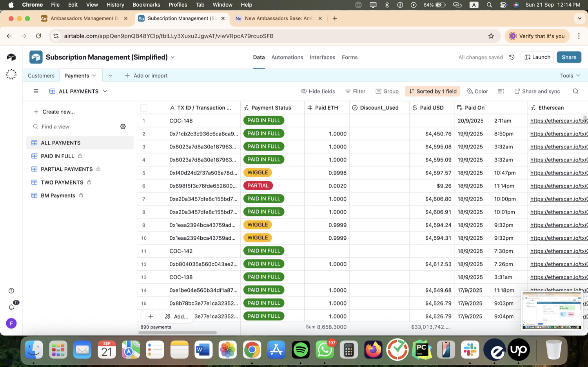This screenshot has width=588, height=367.
Task: Click the Paid ETH Sum summary
Action: click(326, 327)
